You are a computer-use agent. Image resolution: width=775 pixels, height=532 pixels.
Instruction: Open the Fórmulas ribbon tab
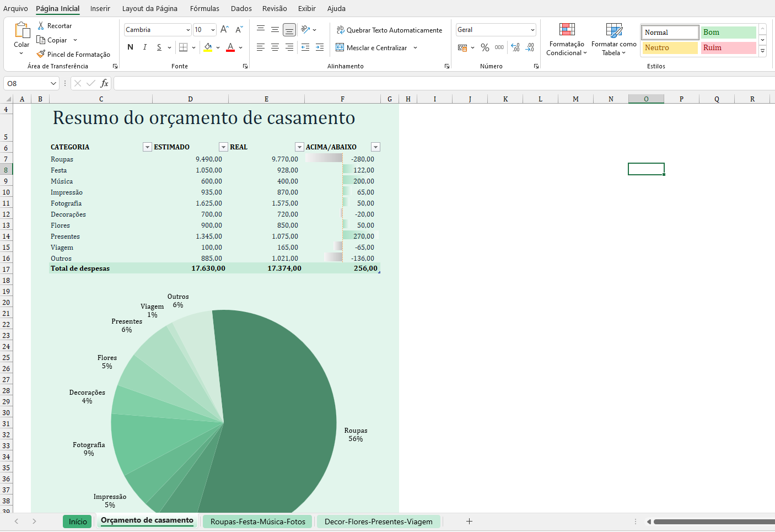[204, 8]
